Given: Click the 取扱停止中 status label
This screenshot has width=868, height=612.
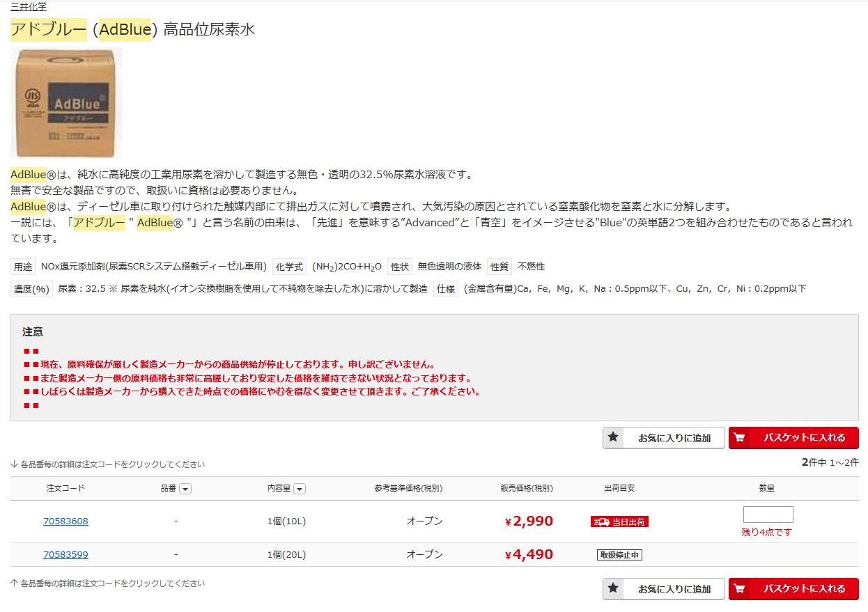Looking at the screenshot, I should 619,555.
